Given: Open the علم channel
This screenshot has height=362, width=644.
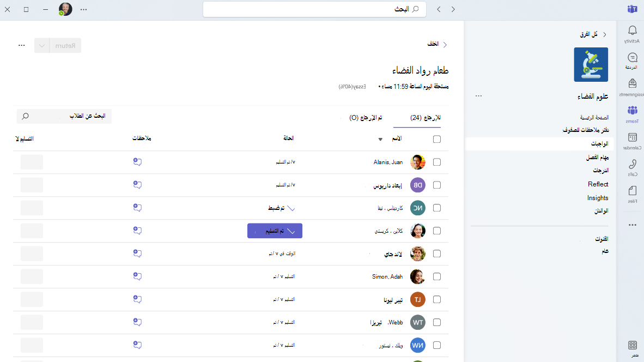Looking at the screenshot, I should click(605, 251).
